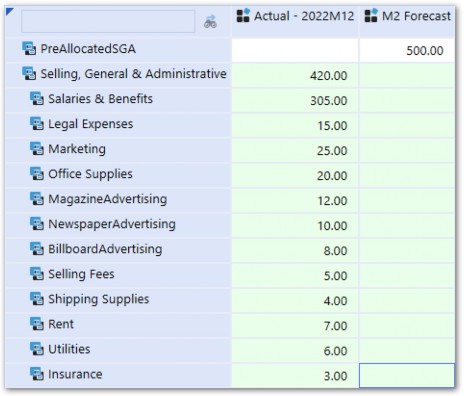Click the Office Supplies row icon
This screenshot has height=396, width=464.
tap(37, 174)
